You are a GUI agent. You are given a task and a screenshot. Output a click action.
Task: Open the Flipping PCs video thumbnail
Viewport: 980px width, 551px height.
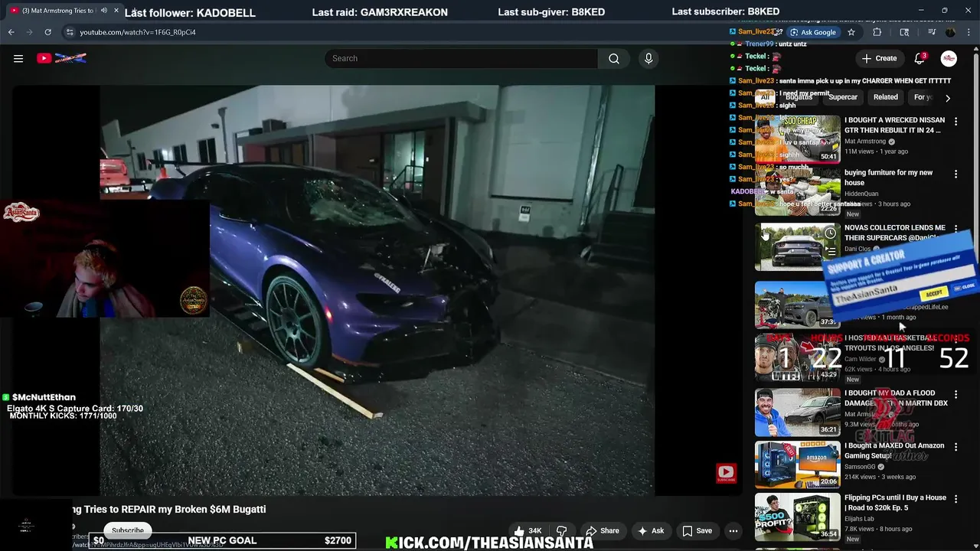797,517
